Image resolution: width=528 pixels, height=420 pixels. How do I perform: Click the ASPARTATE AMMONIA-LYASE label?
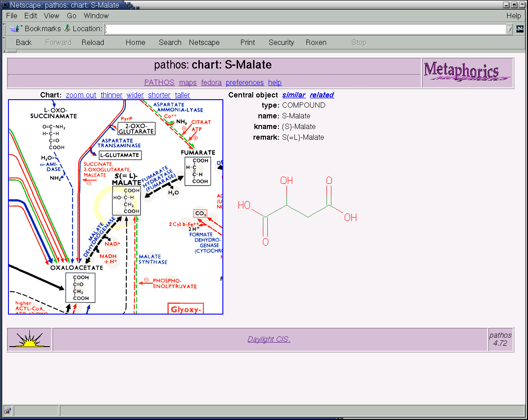pyautogui.click(x=177, y=107)
